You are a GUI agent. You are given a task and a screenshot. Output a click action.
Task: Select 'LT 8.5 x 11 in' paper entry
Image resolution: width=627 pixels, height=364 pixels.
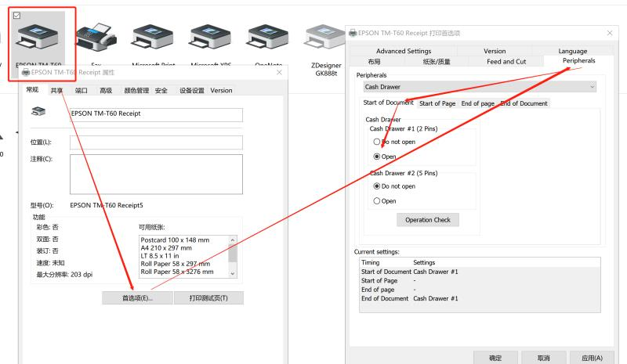point(160,256)
